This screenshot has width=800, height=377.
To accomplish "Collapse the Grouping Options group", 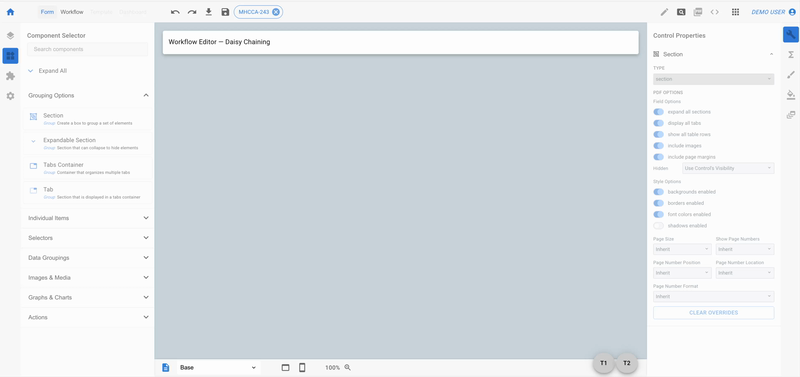I will (87, 95).
